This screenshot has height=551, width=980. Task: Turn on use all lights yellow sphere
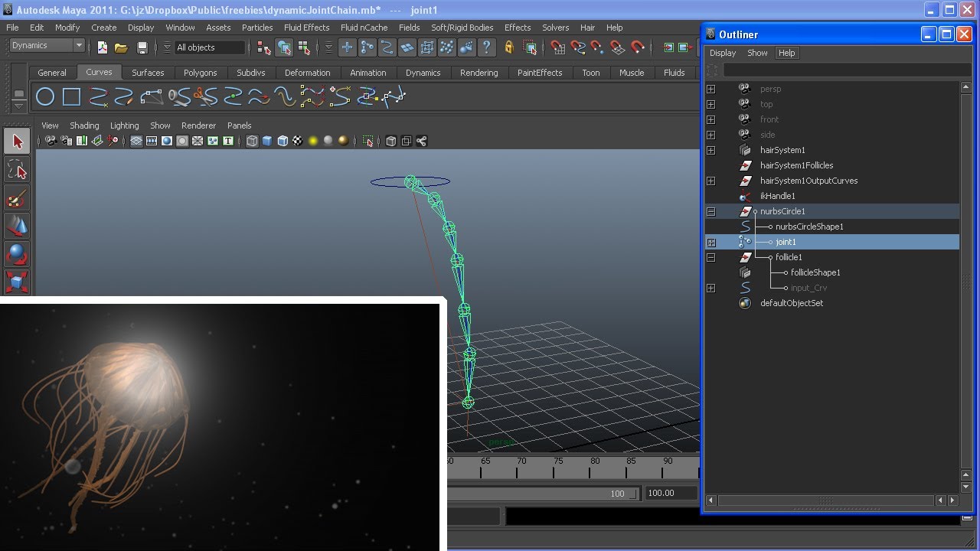[x=313, y=141]
